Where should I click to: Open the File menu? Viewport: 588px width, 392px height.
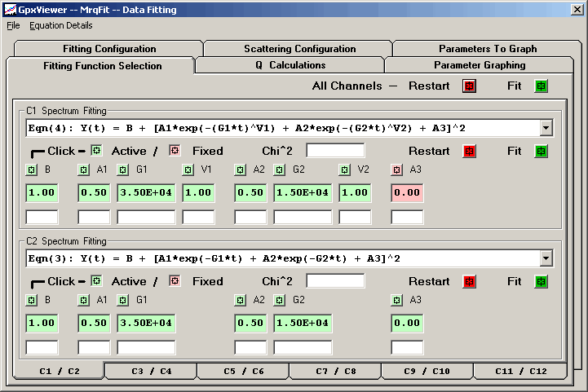(13, 25)
